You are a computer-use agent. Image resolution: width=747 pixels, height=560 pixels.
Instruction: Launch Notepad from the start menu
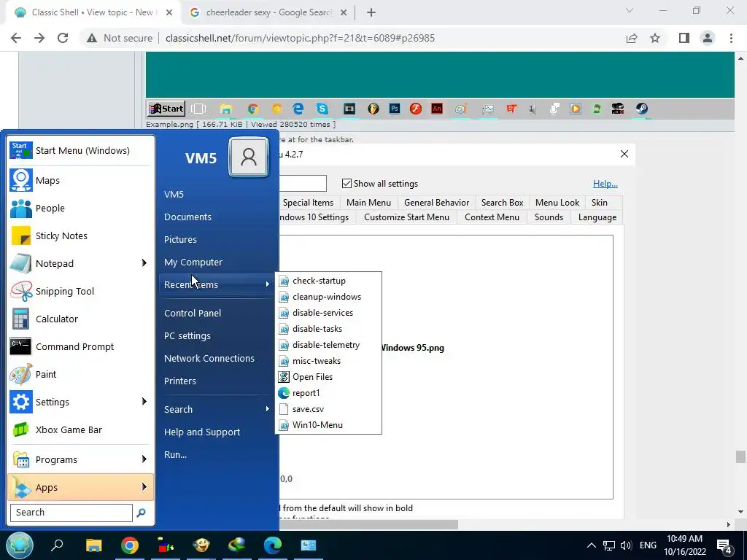(81, 263)
